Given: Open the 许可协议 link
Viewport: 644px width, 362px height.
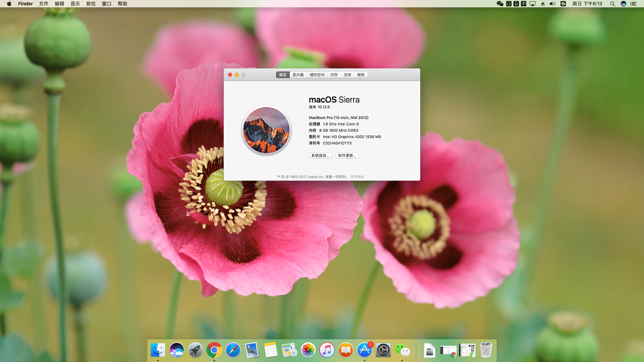Looking at the screenshot, I should pyautogui.click(x=357, y=177).
